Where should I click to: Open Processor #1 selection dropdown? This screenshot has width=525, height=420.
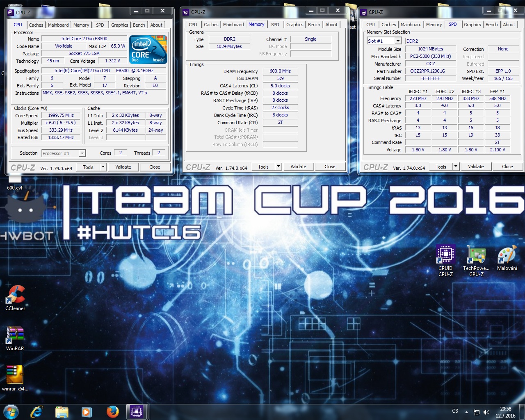click(x=82, y=153)
